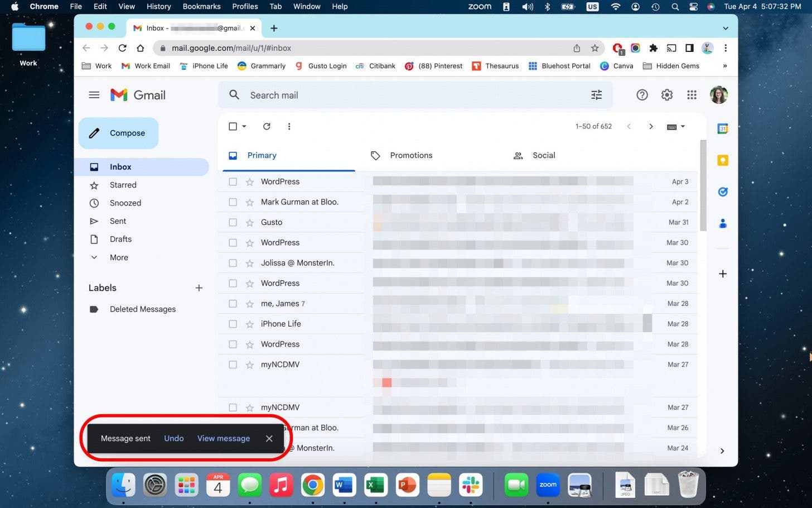Click the Gmail support question mark icon
Image resolution: width=812 pixels, height=508 pixels.
tap(642, 95)
